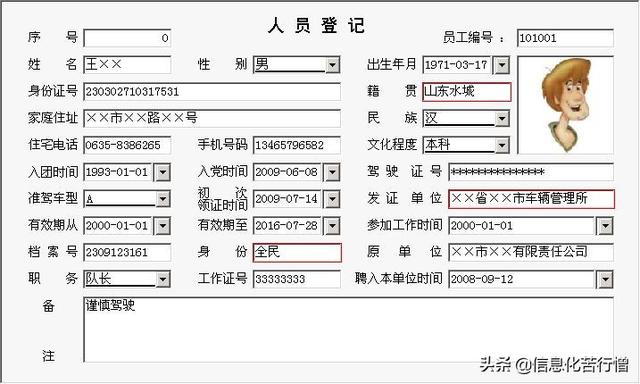Click the 籍贯 field showing 山东水城
The width and height of the screenshot is (640, 384).
click(467, 92)
